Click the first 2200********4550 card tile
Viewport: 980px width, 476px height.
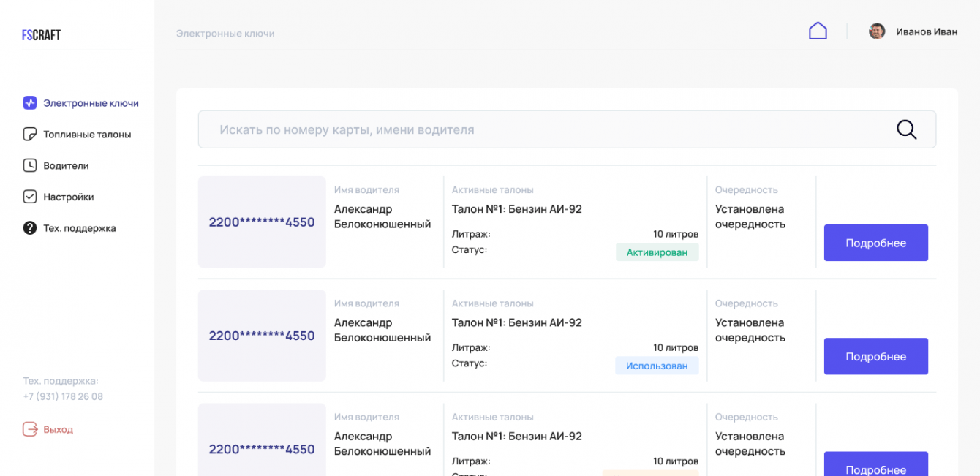(x=262, y=222)
